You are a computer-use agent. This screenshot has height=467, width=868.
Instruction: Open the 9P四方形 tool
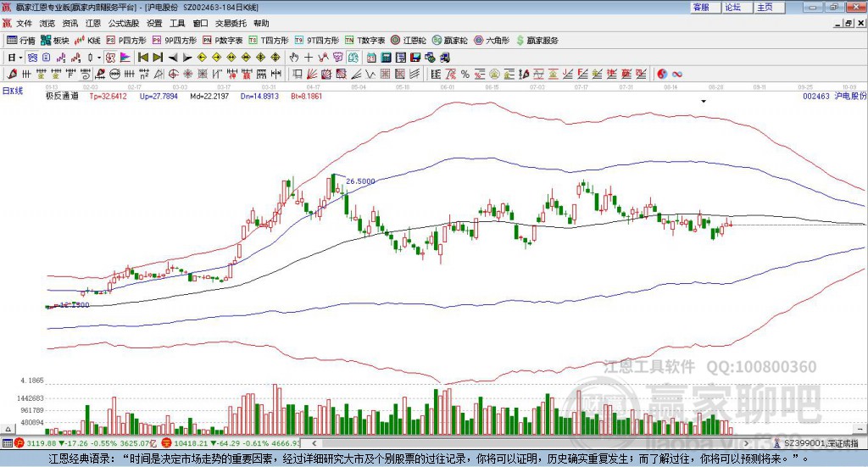tap(175, 41)
